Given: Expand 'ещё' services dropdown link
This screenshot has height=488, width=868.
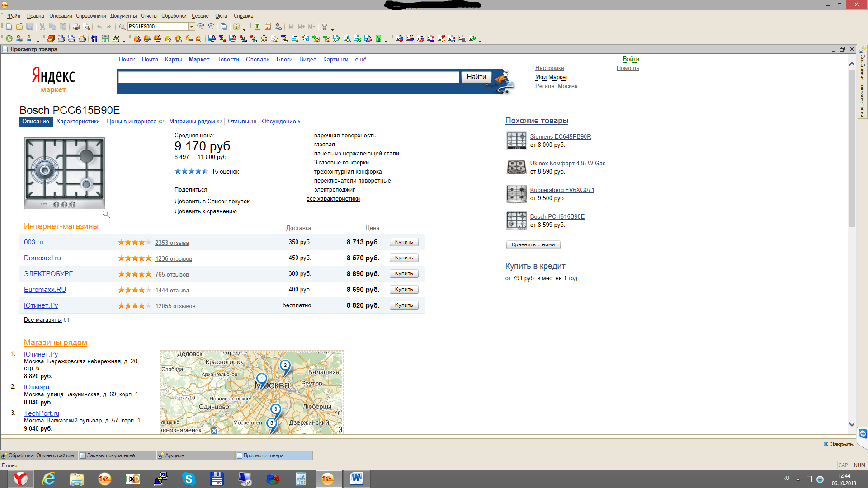Looking at the screenshot, I should [360, 60].
